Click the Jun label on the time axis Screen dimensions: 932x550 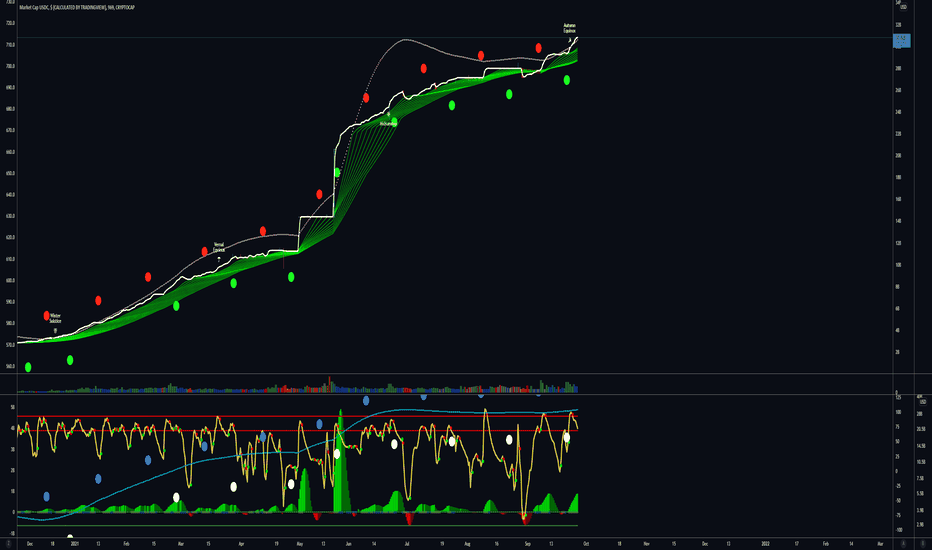coord(348,543)
